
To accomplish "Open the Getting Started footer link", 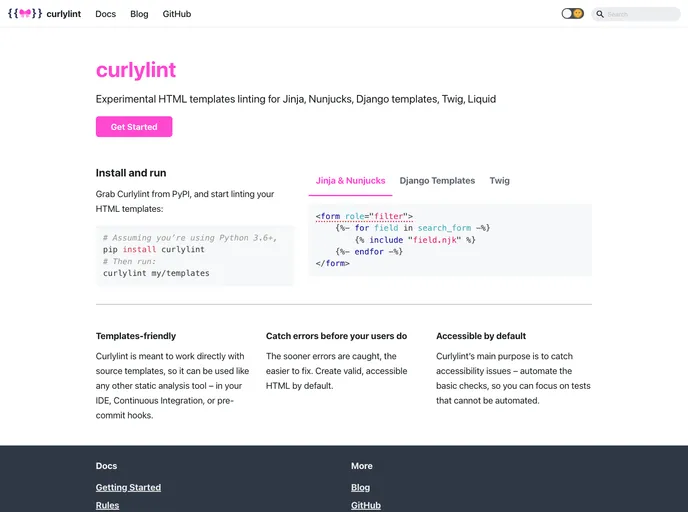I will click(x=128, y=487).
